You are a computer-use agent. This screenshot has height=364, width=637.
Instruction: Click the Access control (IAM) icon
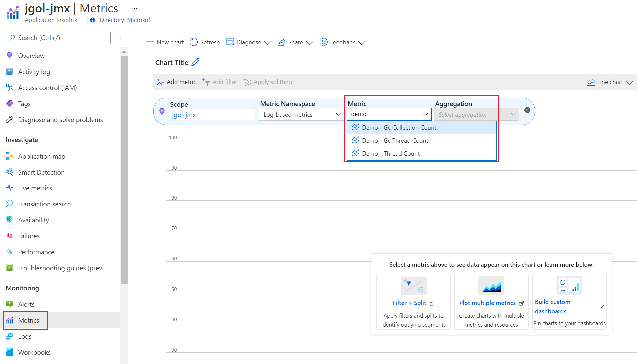click(x=10, y=87)
